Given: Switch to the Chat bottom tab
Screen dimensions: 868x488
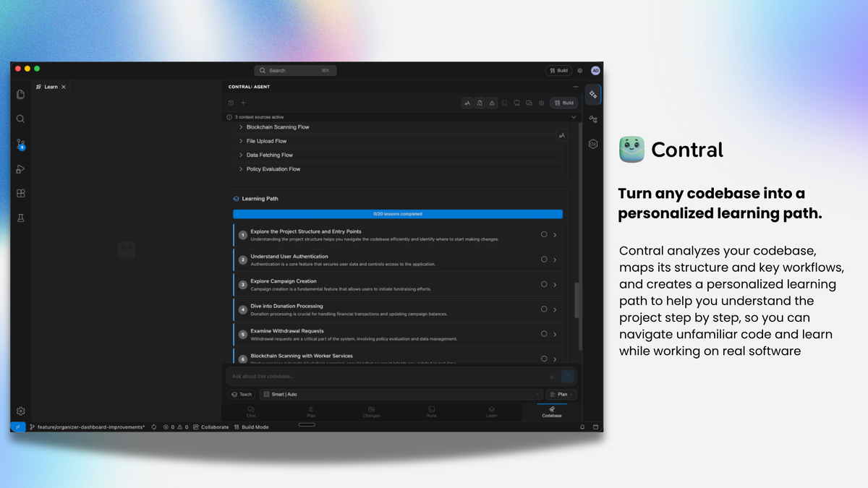Looking at the screenshot, I should pos(251,412).
